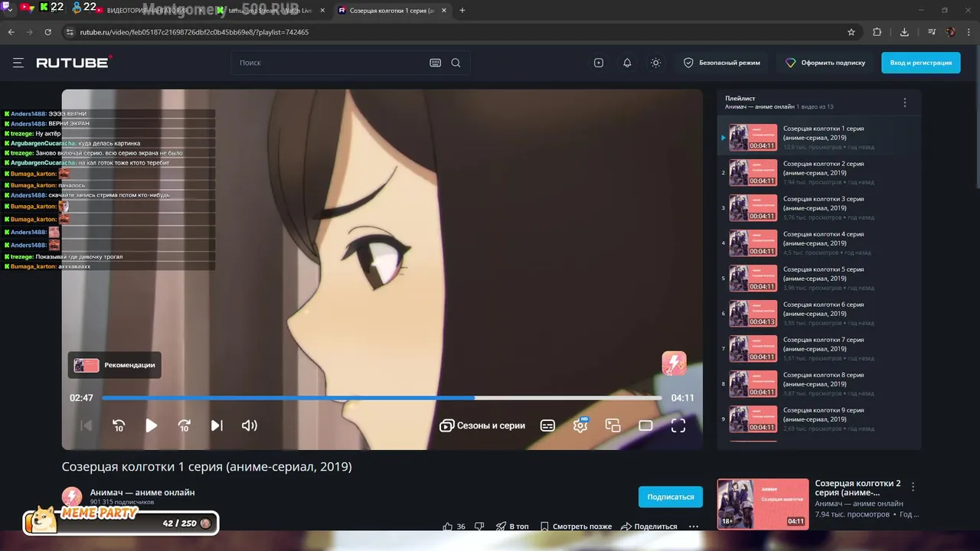The height and width of the screenshot is (551, 980).
Task: Click the site info icon in address bar
Action: coord(70,32)
